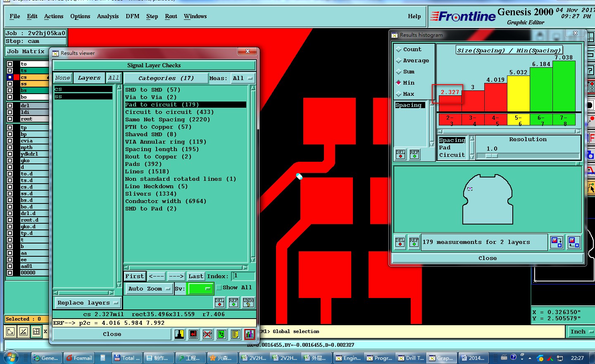Click the DEL icon in Results viewer
The width and height of the screenshot is (595, 364).
tap(219, 303)
